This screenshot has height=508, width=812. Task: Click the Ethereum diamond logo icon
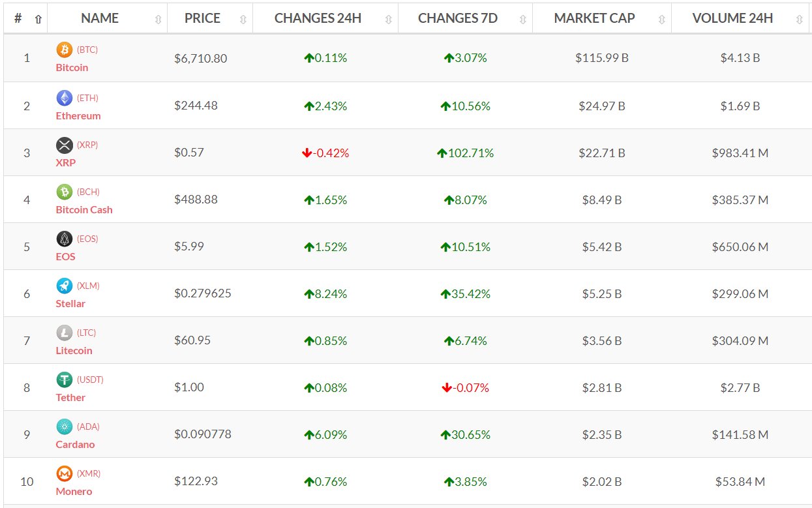(65, 98)
